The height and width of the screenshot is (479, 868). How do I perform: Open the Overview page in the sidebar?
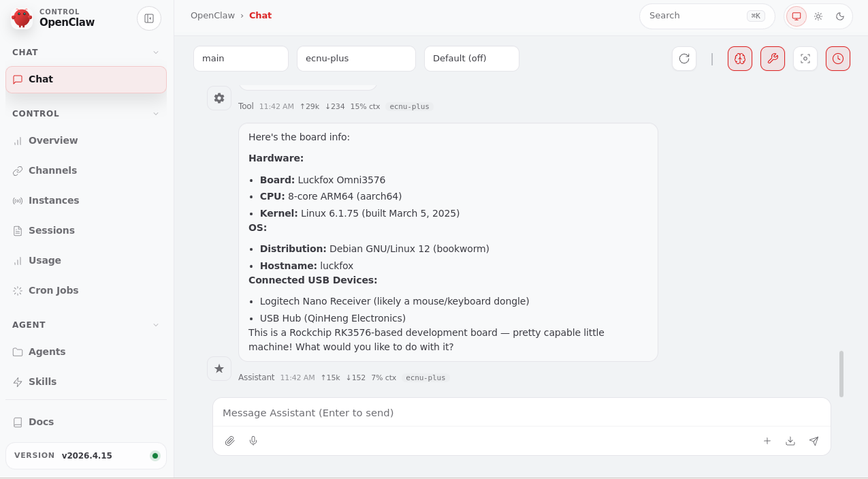86,140
